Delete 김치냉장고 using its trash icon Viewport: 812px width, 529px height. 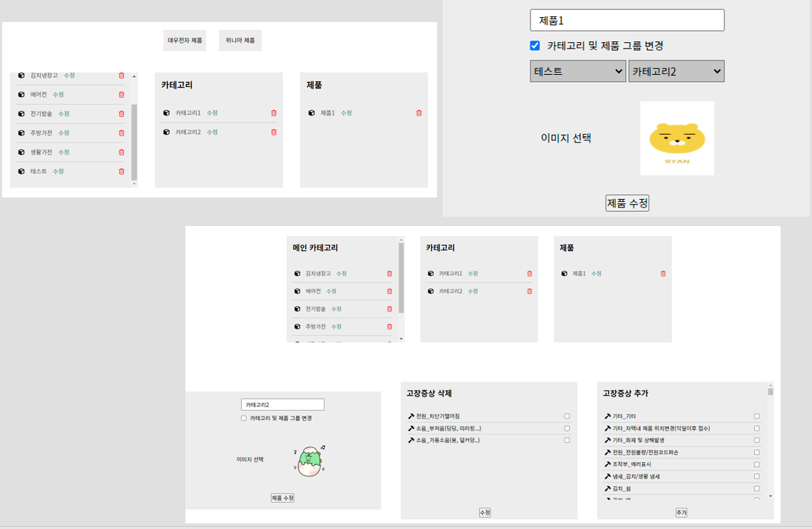click(121, 75)
